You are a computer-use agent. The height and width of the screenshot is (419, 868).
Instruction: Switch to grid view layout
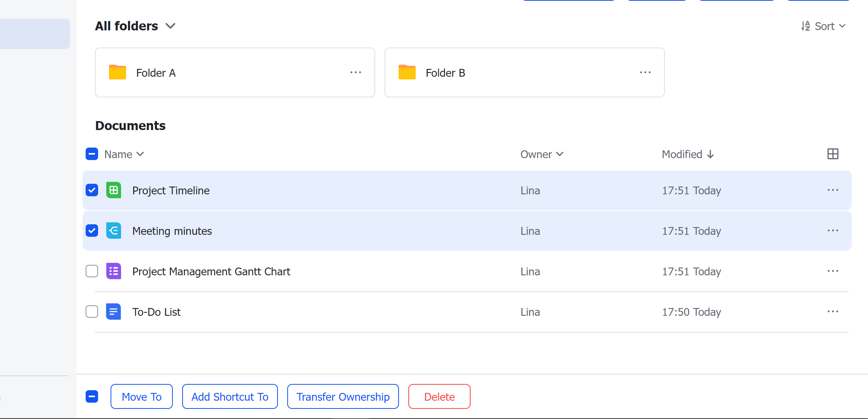(833, 154)
